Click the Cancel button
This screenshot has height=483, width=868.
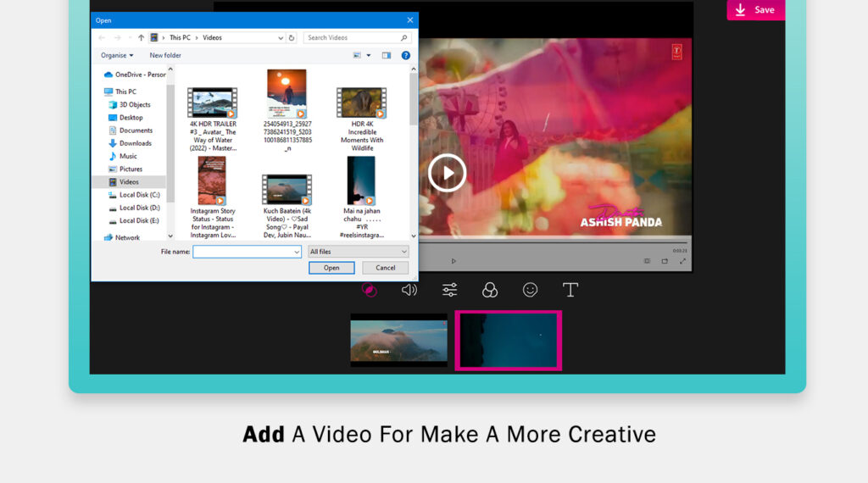click(x=386, y=268)
